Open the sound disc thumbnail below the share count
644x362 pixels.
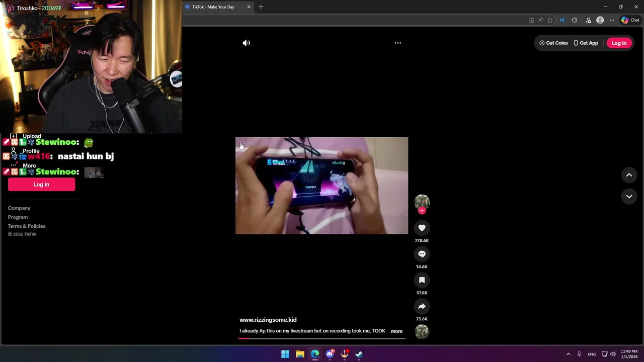click(422, 331)
